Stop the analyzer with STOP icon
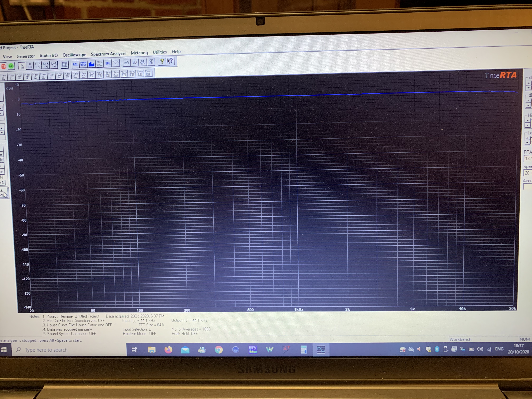532x399 pixels. point(3,66)
